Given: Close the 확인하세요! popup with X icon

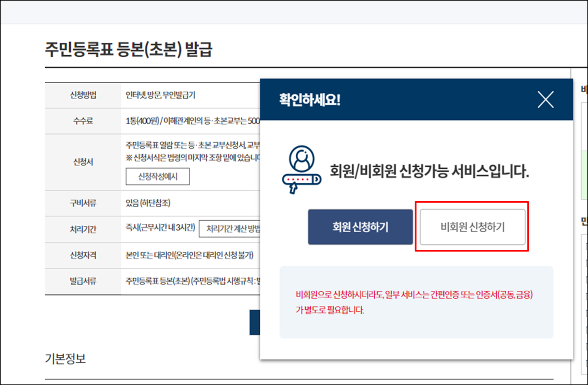Looking at the screenshot, I should [x=545, y=100].
